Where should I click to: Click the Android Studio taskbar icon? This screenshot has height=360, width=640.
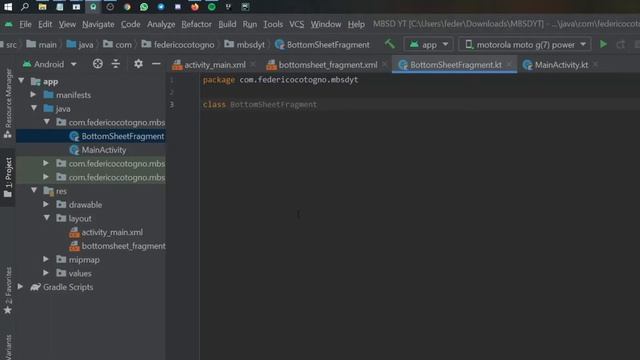(x=93, y=7)
